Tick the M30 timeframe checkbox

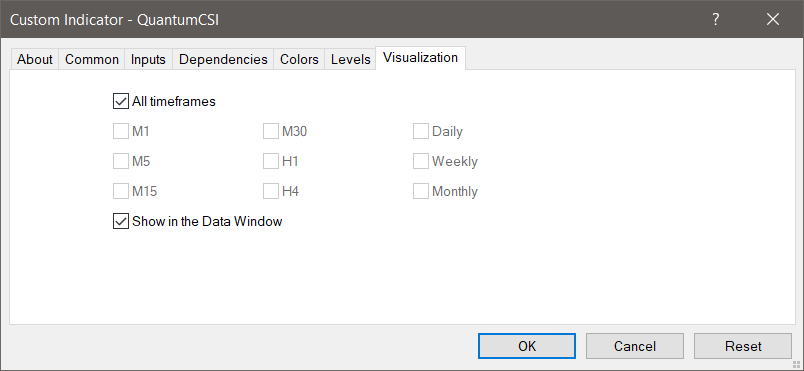[271, 132]
